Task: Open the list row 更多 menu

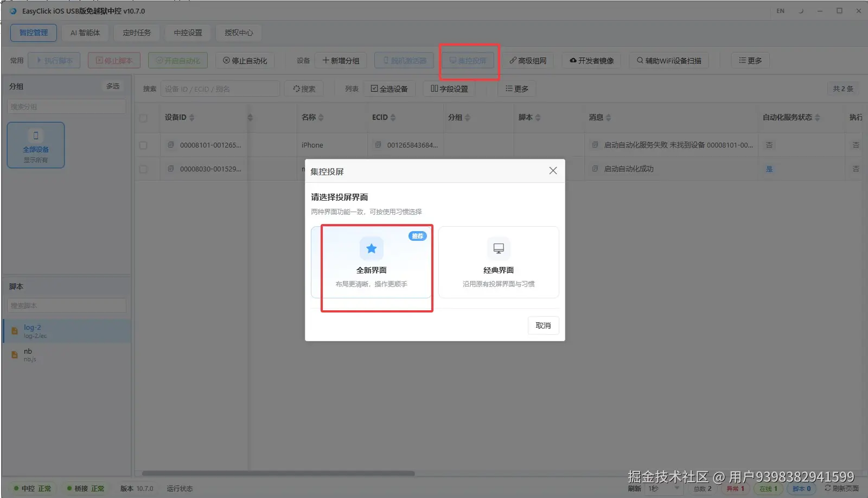Action: coord(517,89)
